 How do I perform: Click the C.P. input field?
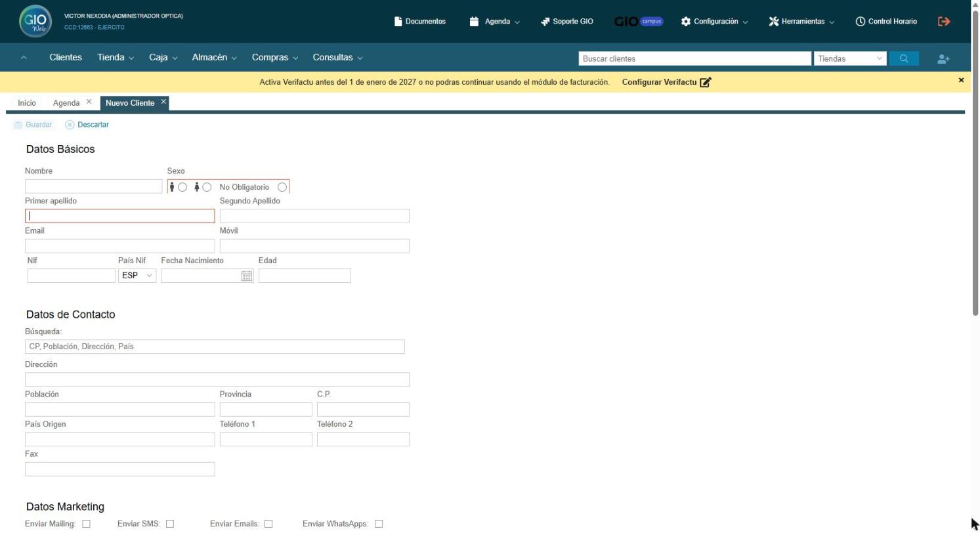click(x=363, y=410)
